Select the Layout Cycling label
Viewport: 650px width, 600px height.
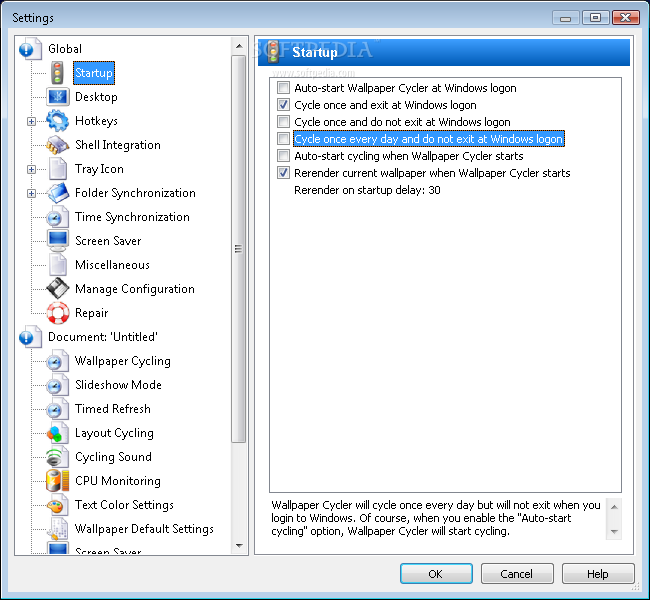(114, 433)
